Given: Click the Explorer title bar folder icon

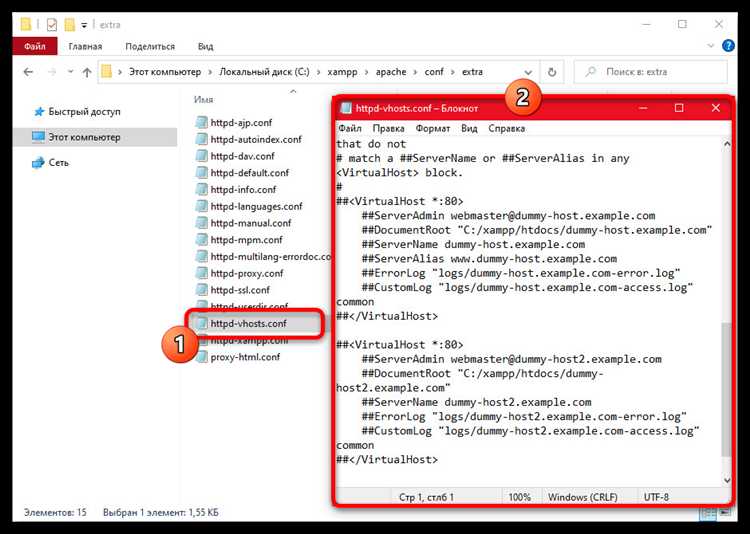Looking at the screenshot, I should 26,24.
